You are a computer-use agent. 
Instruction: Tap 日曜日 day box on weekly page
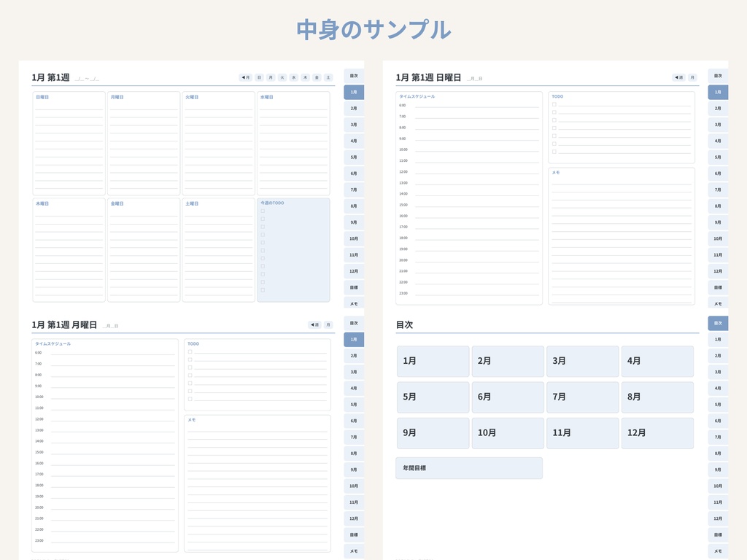coord(69,144)
